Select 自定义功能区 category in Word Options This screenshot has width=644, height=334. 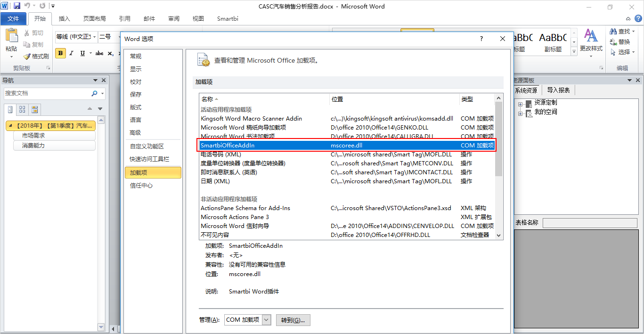tap(153, 147)
